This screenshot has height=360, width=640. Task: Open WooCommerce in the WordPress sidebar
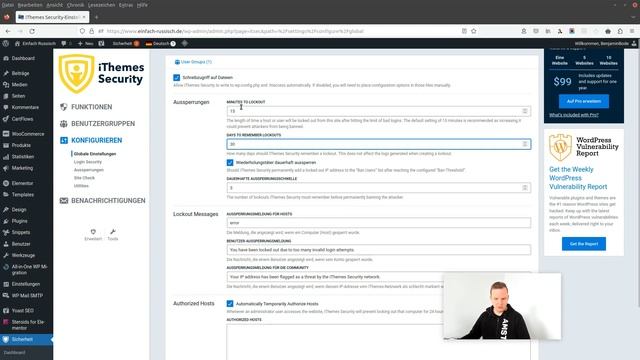coord(27,134)
